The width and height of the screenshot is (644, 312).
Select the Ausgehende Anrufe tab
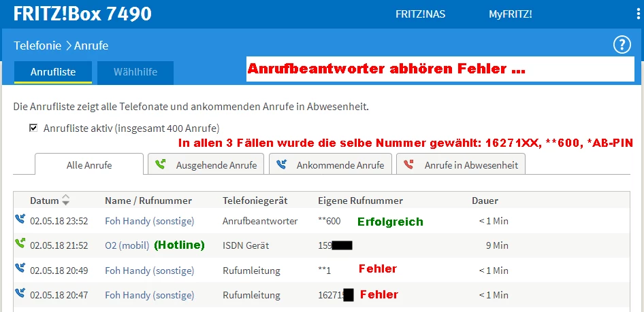point(206,164)
